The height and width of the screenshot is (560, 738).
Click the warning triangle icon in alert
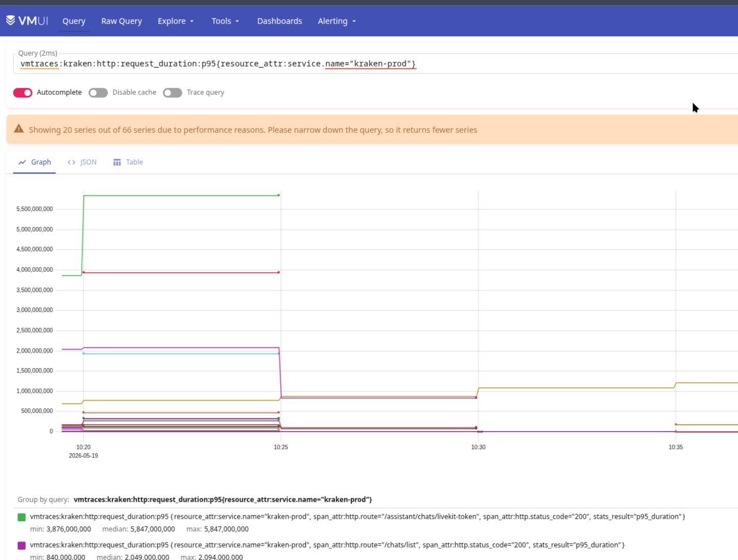tap(19, 129)
